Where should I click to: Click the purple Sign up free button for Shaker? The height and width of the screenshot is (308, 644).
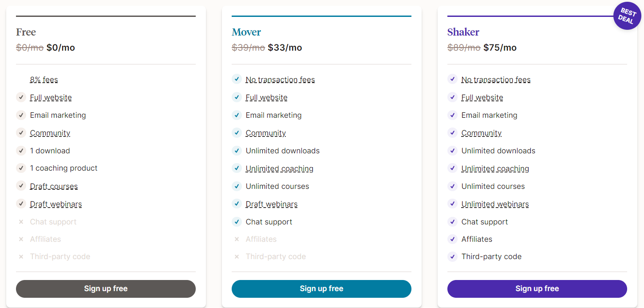[537, 288]
